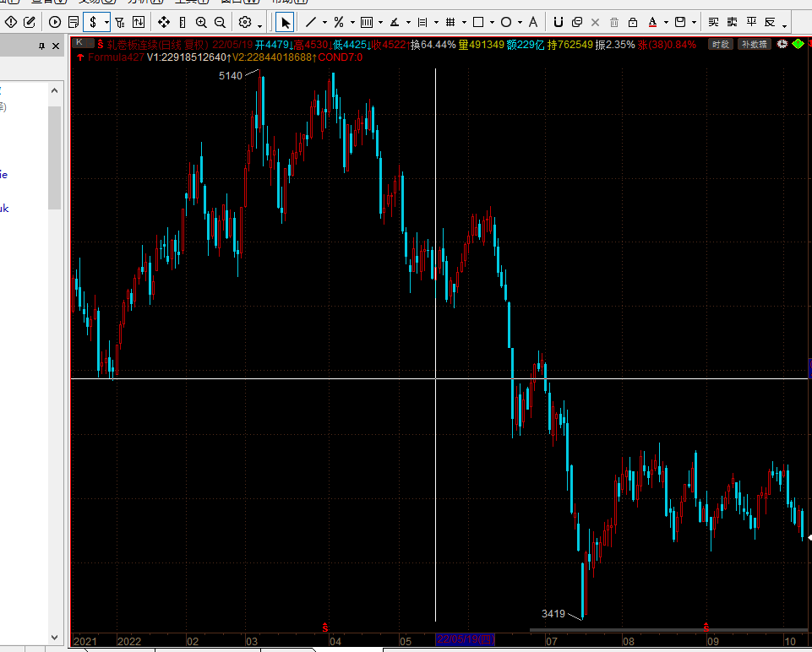812x652 pixels.
Task: Open the notes list icon
Action: pos(74,22)
